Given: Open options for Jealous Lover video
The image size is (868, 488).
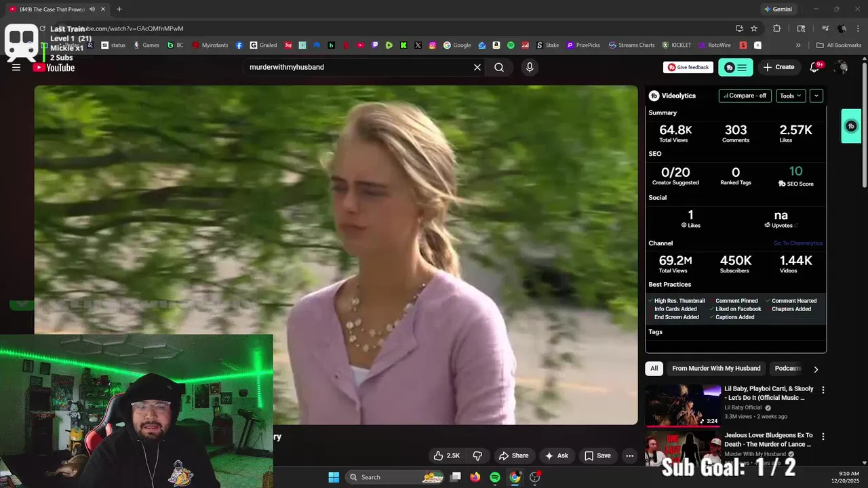Looking at the screenshot, I should (x=823, y=436).
